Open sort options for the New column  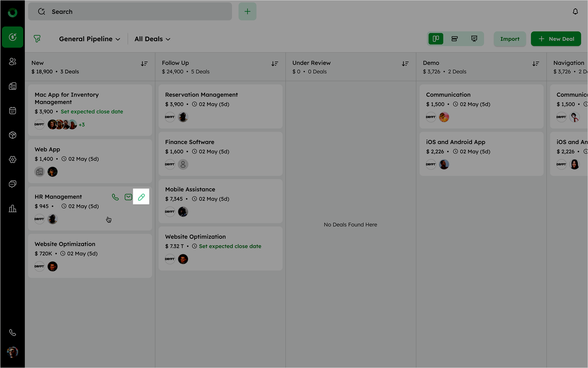pos(144,64)
